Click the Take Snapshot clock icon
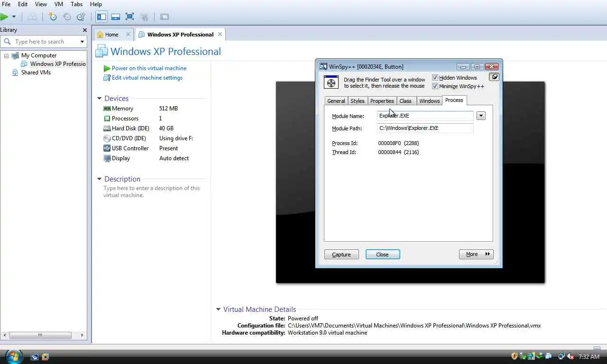Image resolution: width=607 pixels, height=364 pixels. pyautogui.click(x=53, y=17)
